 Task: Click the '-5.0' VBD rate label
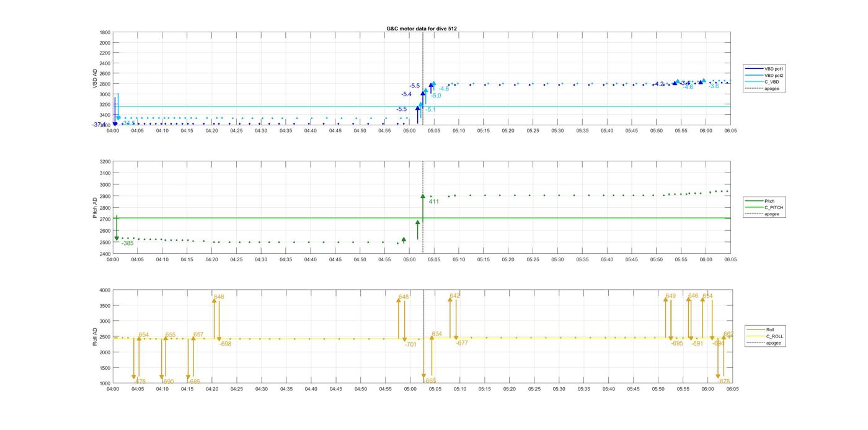click(436, 96)
